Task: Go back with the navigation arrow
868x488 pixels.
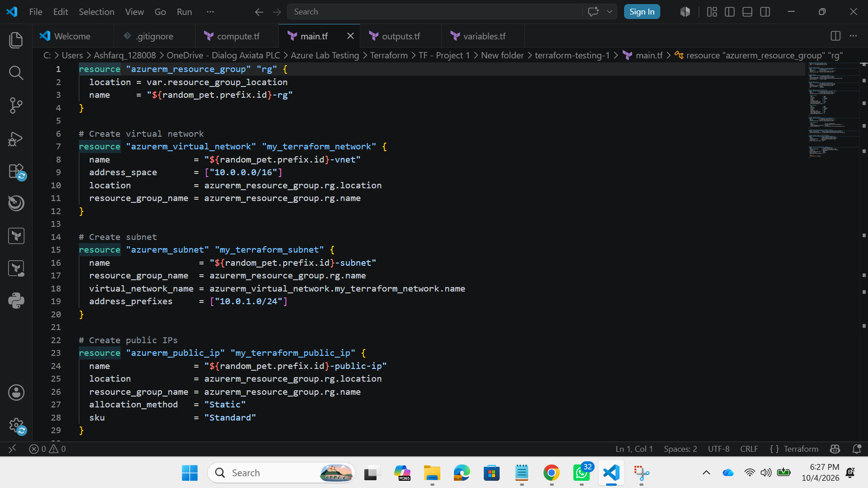Action: point(259,12)
